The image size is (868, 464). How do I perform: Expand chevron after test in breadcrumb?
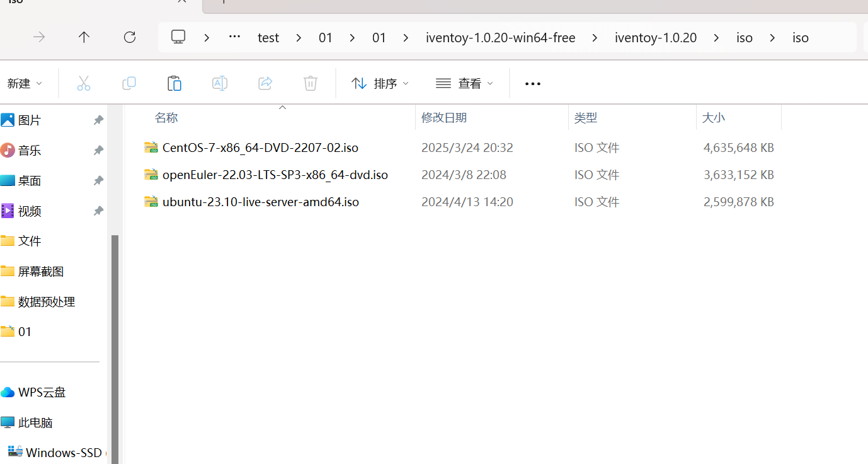tap(299, 38)
